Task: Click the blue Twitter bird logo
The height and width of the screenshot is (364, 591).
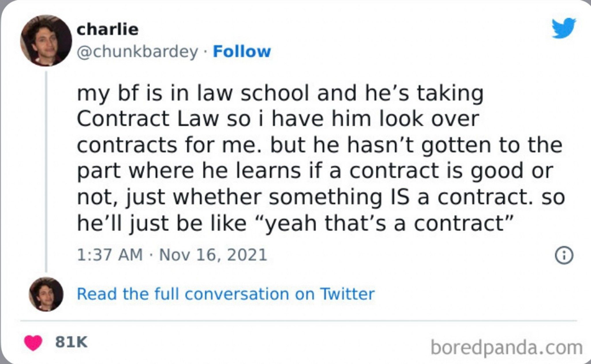Action: click(564, 28)
